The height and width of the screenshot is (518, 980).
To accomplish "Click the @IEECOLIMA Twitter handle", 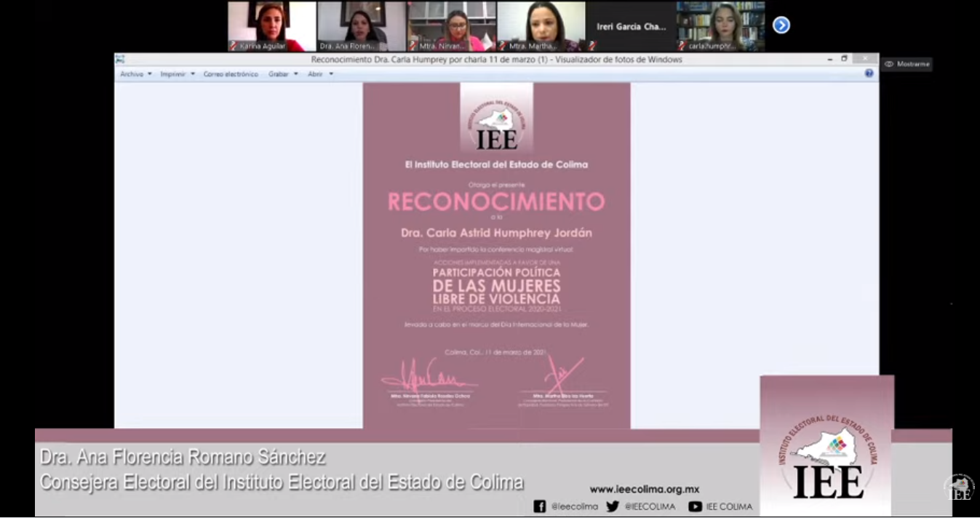I will tap(650, 506).
